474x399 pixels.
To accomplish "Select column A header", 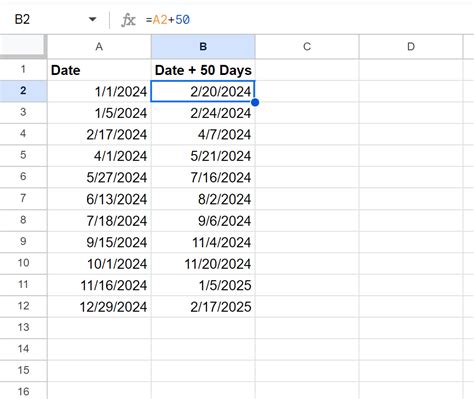I will point(99,47).
